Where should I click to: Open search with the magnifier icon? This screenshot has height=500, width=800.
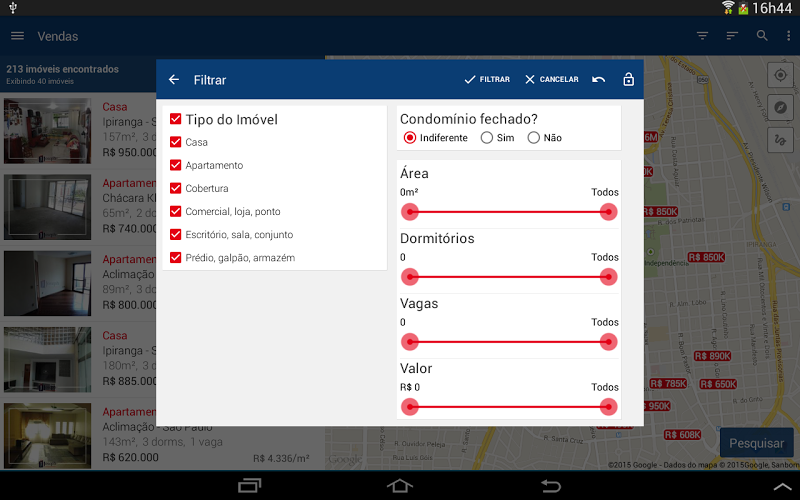[762, 36]
